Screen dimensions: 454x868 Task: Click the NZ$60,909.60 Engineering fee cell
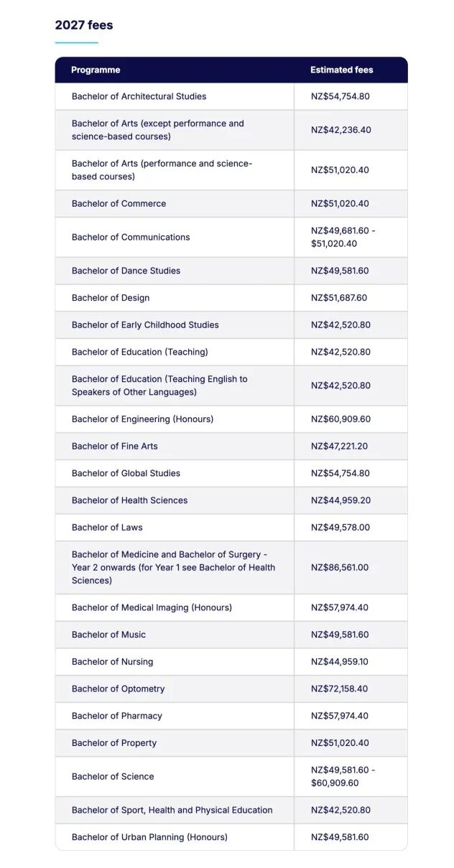click(x=351, y=419)
